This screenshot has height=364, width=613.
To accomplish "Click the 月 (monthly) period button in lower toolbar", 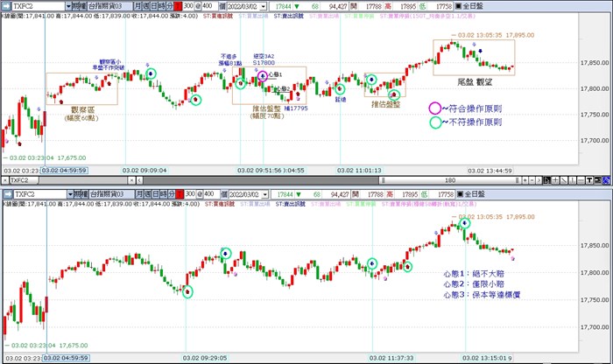I will click(139, 194).
